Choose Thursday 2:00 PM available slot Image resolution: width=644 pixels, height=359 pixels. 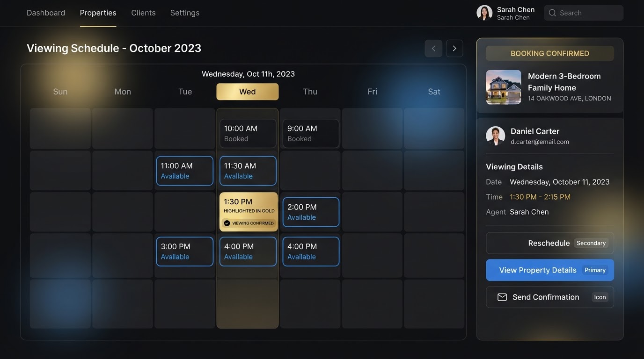tap(311, 212)
